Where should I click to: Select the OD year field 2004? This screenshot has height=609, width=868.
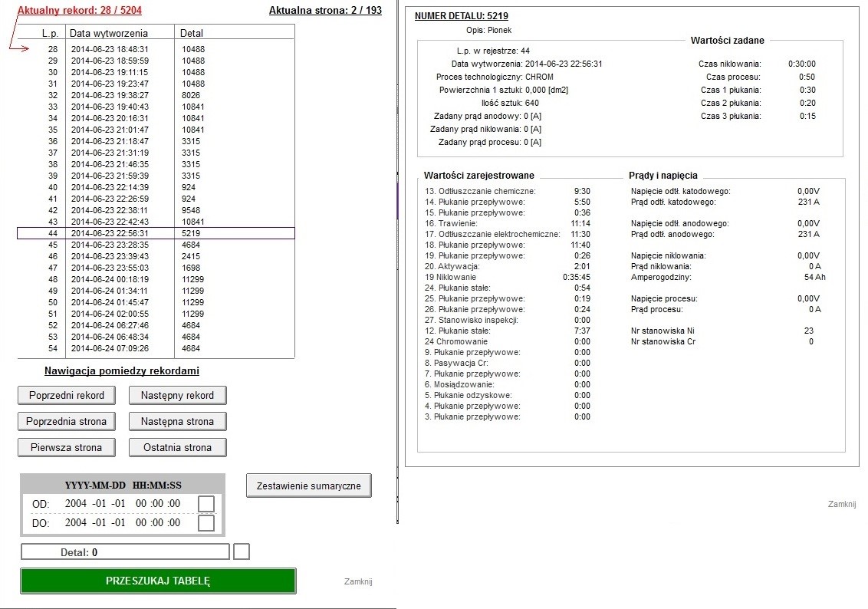coord(76,504)
